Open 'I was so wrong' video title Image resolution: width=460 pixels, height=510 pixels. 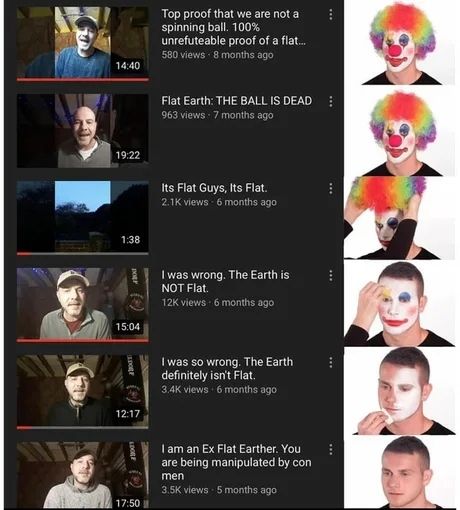pos(227,368)
